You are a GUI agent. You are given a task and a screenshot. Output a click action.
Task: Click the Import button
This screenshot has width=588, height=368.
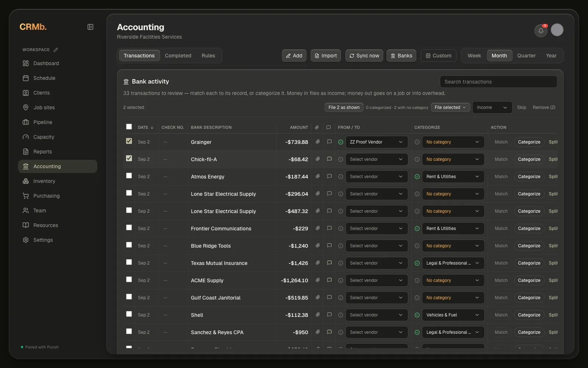(326, 56)
